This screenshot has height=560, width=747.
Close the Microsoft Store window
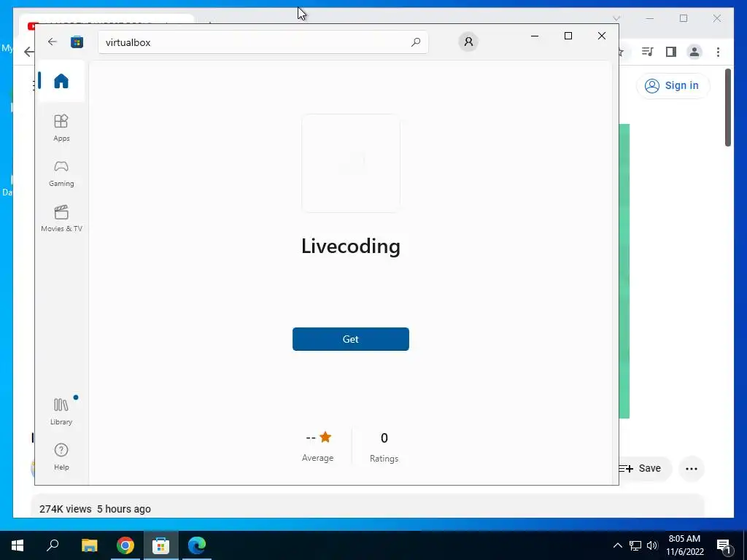click(x=602, y=36)
